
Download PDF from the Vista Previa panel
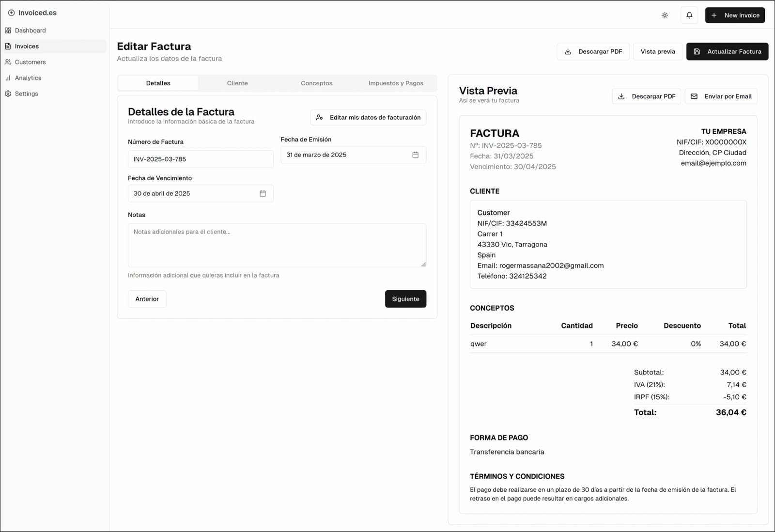pyautogui.click(x=647, y=96)
